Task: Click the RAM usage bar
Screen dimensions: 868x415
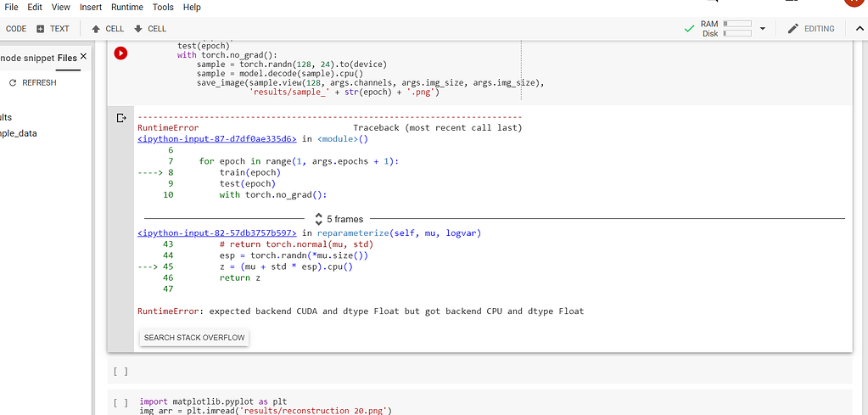Action: (x=736, y=24)
